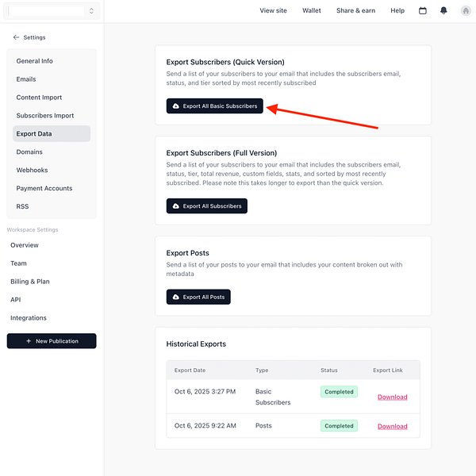Download the Posts export file
The width and height of the screenshot is (476, 476).
(392, 426)
